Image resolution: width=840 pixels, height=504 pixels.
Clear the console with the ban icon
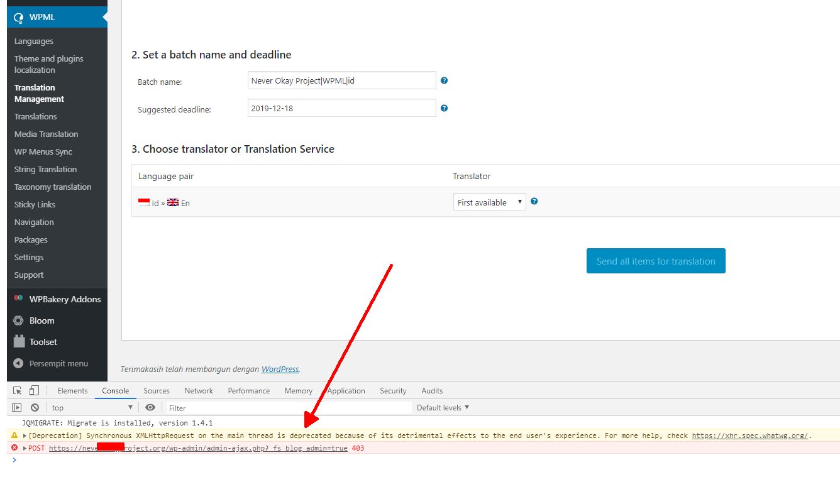point(35,407)
